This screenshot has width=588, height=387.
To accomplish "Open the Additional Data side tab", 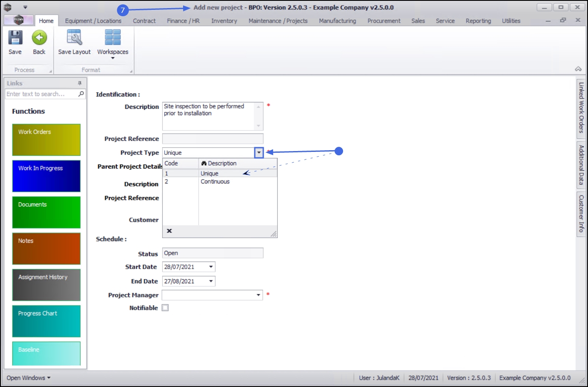I will coord(581,165).
